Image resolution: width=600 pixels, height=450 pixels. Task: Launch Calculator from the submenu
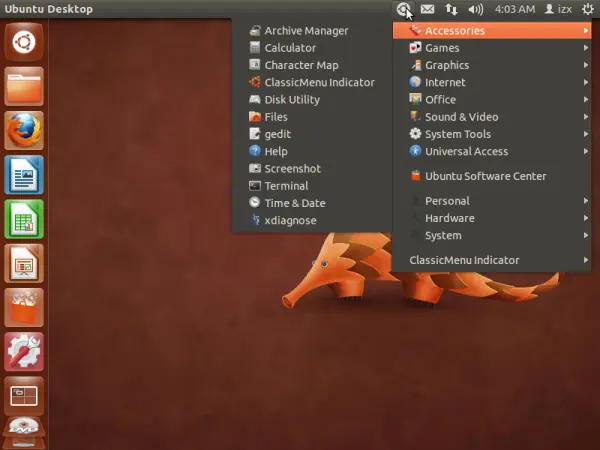click(x=311, y=48)
